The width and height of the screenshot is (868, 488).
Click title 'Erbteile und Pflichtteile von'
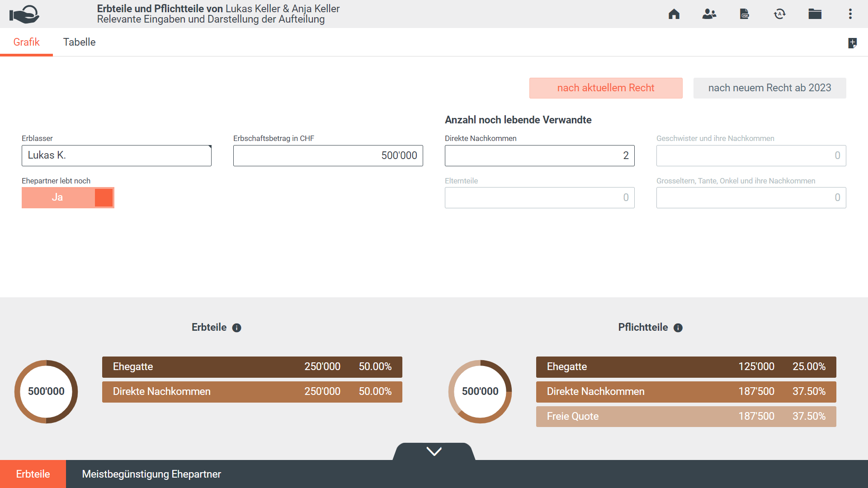(x=160, y=9)
